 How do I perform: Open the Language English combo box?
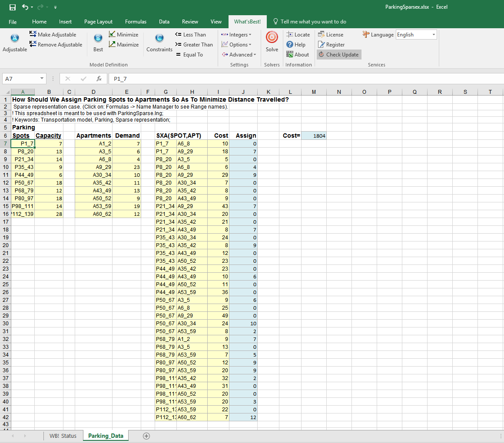coord(416,34)
